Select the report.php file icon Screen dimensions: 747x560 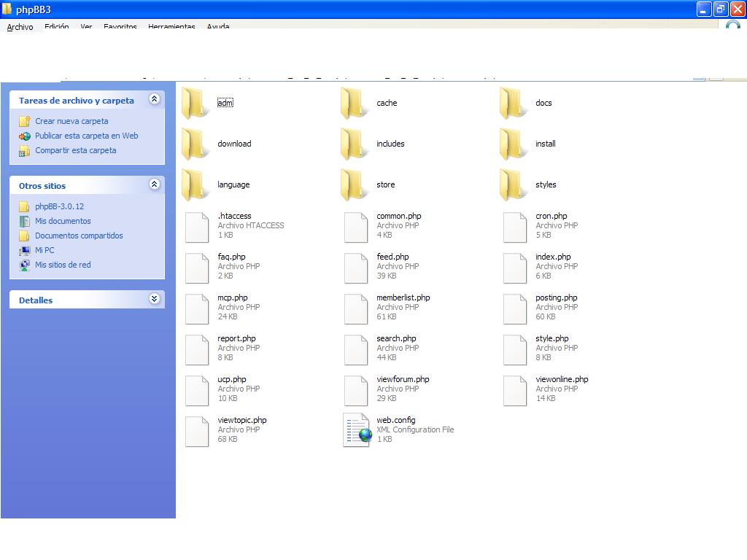197,350
